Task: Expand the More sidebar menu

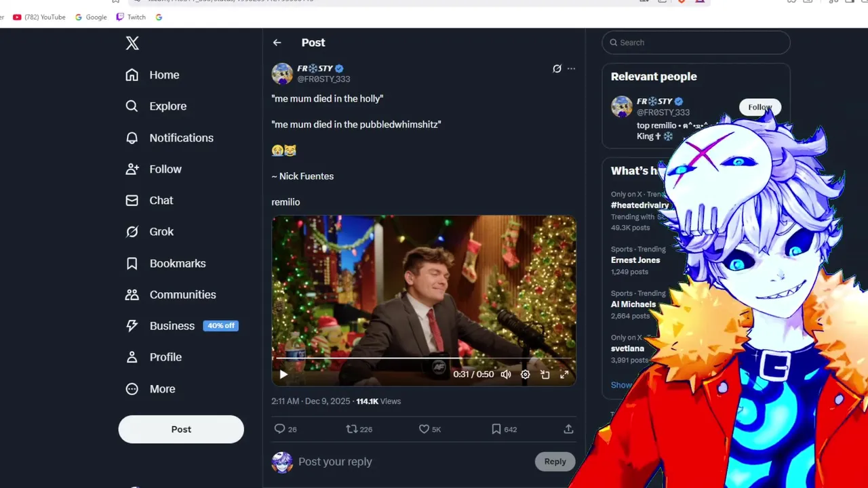Action: click(151, 389)
